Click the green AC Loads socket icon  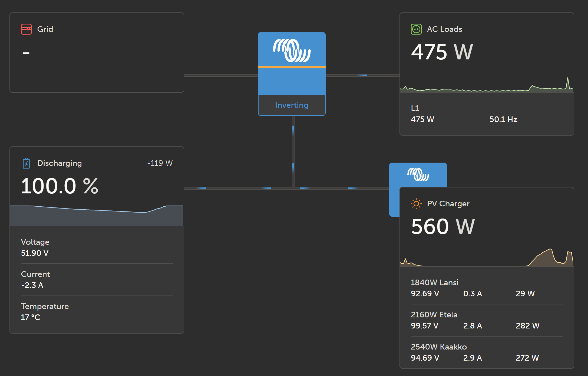coord(416,29)
